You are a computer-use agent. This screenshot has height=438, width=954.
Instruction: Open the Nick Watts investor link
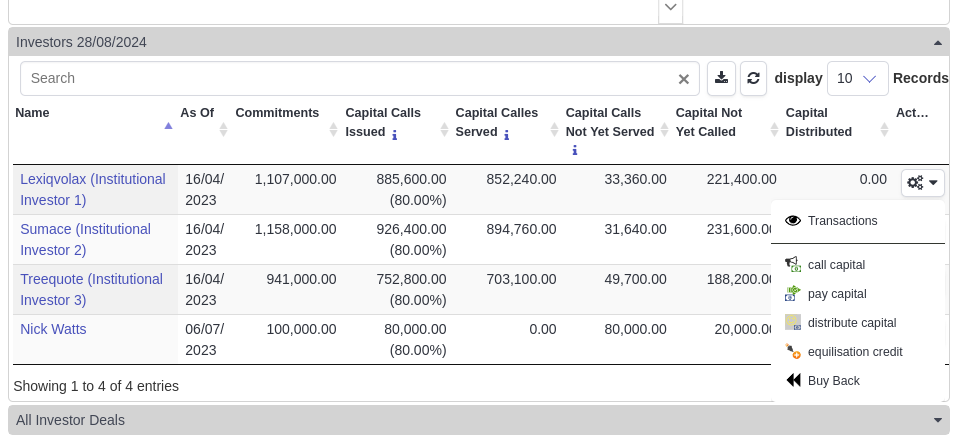(53, 329)
